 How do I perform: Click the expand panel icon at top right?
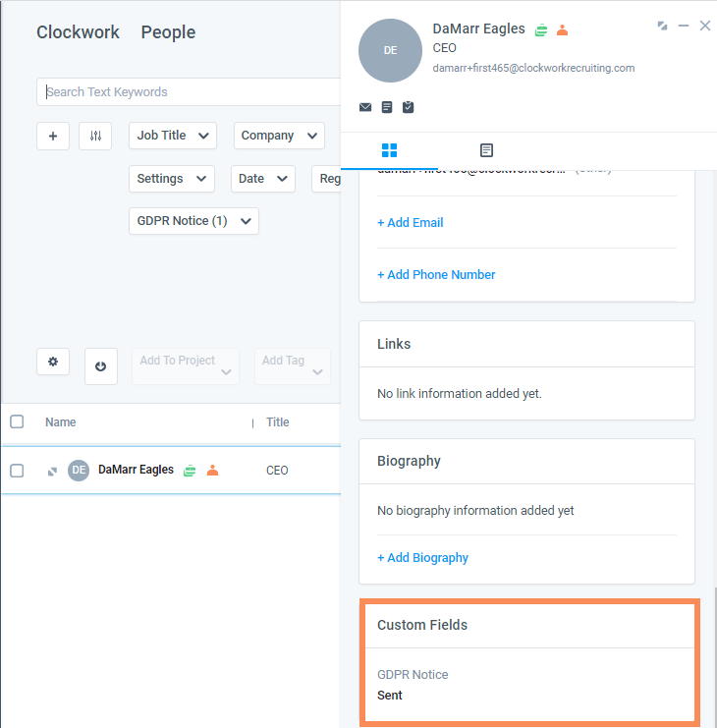662,26
